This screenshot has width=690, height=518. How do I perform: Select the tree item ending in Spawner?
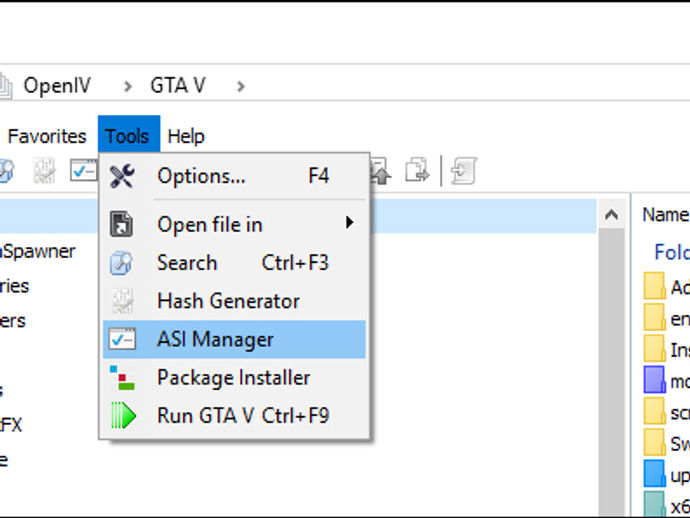[x=37, y=251]
